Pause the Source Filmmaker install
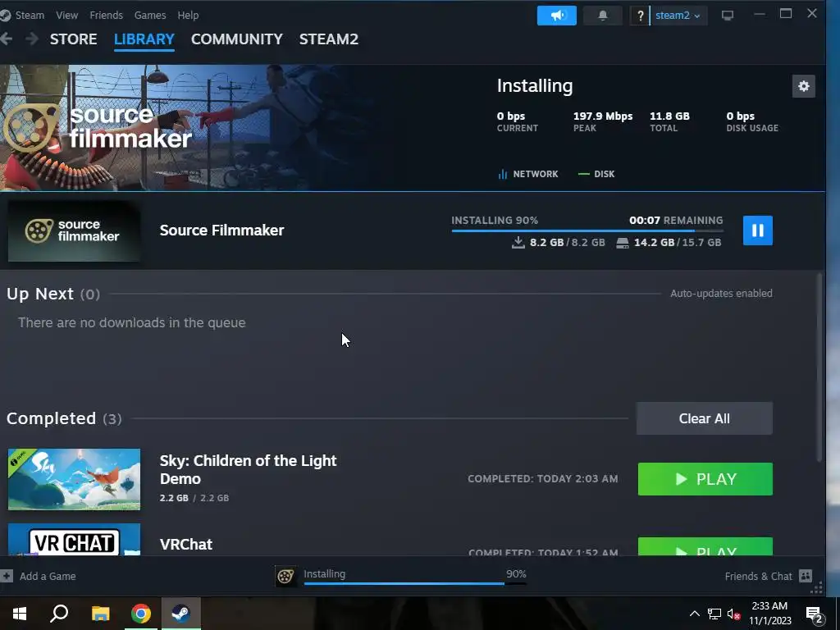 (757, 231)
